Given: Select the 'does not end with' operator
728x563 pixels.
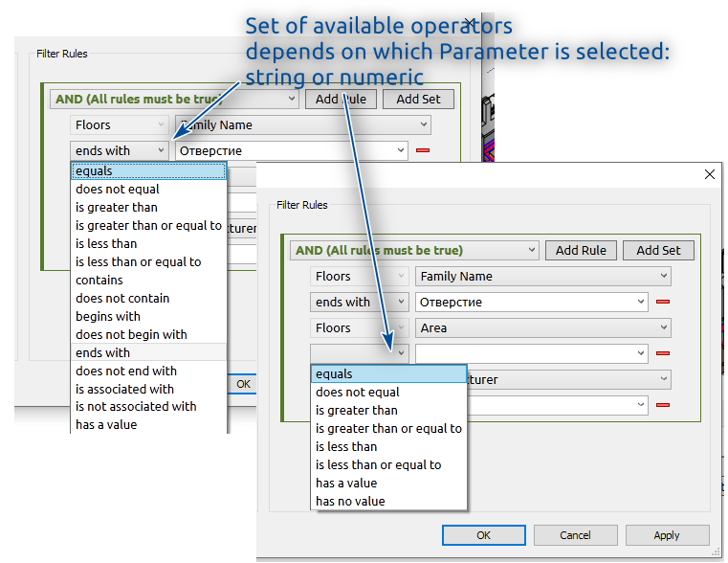Looking at the screenshot, I should point(148,371).
